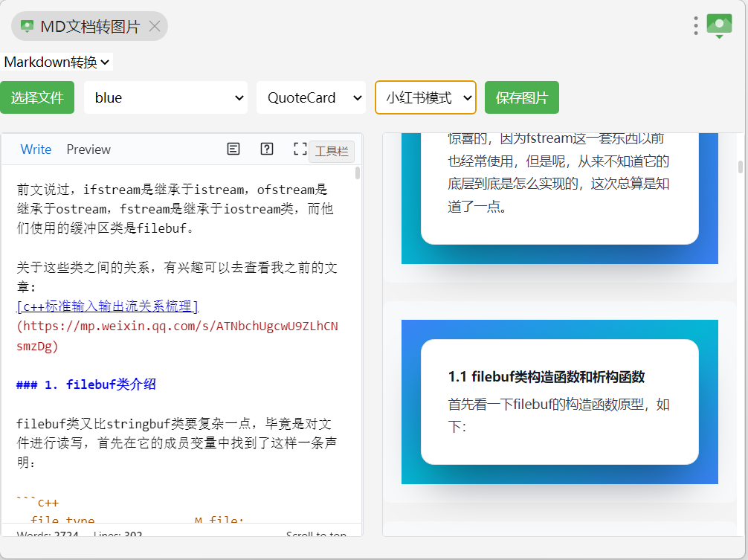Image resolution: width=748 pixels, height=560 pixels.
Task: Click the ```c++ code fence line
Action: [x=38, y=502]
